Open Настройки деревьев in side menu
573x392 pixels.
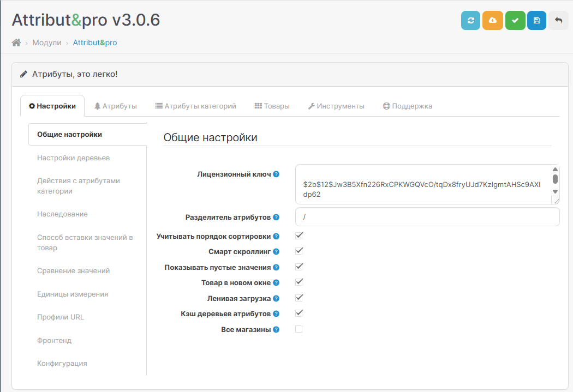74,158
